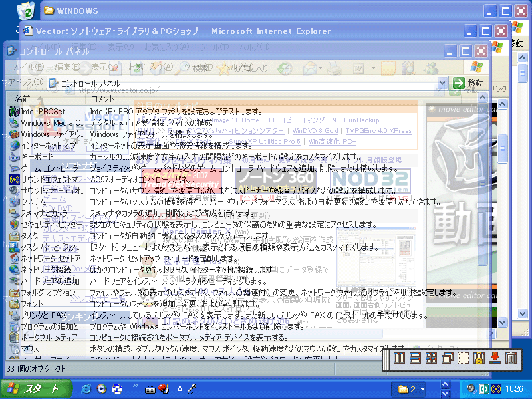Screen dimensions: 532x399
Task: Expand the Control Panel address bar dropdown
Action: 442,82
